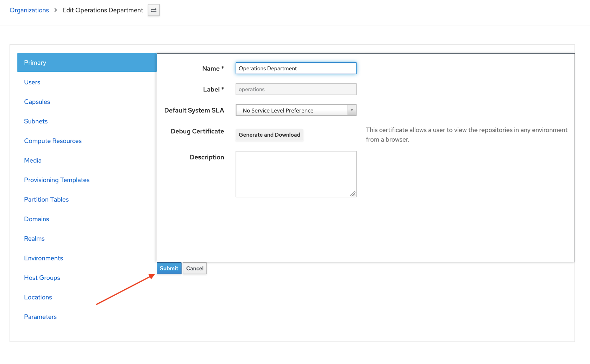Select the Media tab

[32, 160]
